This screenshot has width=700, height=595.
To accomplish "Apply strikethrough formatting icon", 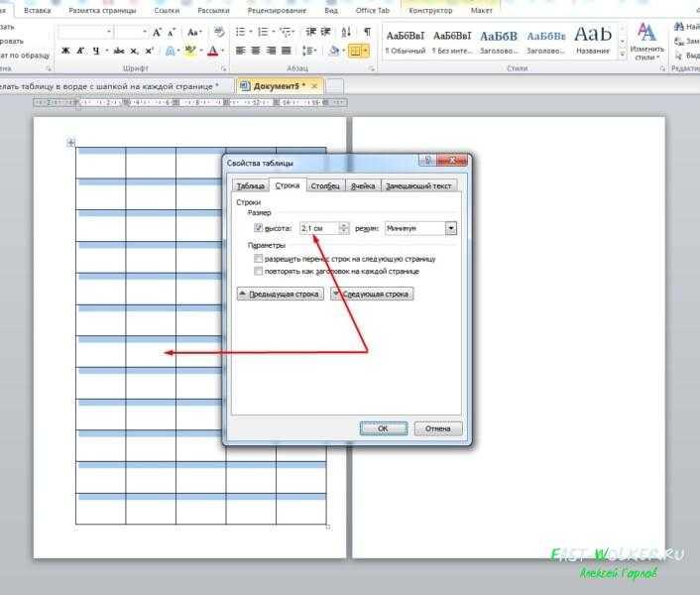I will click(x=119, y=51).
